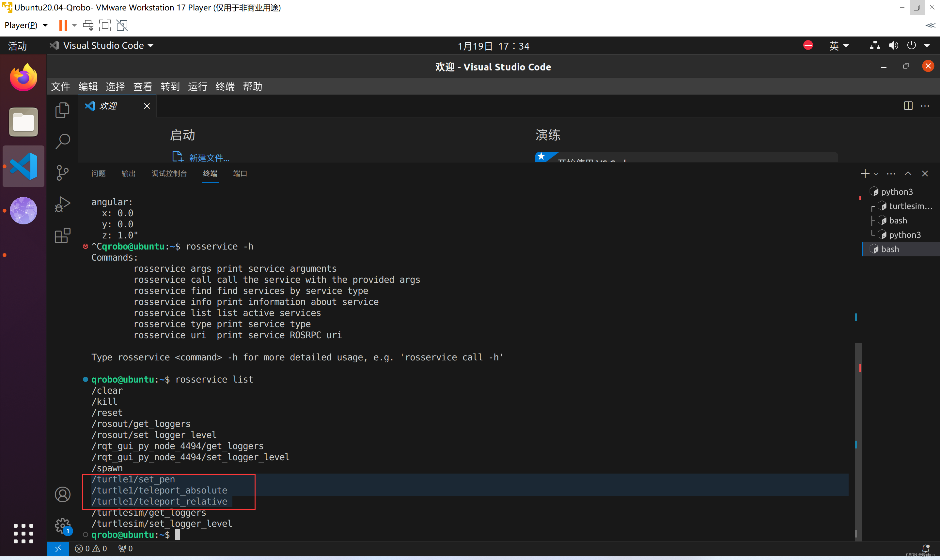Open the launch profile dropdown chevron

[x=876, y=174]
